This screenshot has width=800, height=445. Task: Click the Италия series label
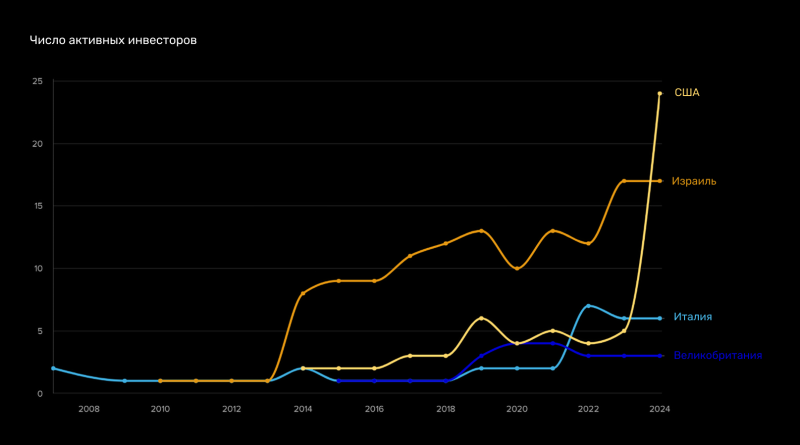tap(692, 317)
